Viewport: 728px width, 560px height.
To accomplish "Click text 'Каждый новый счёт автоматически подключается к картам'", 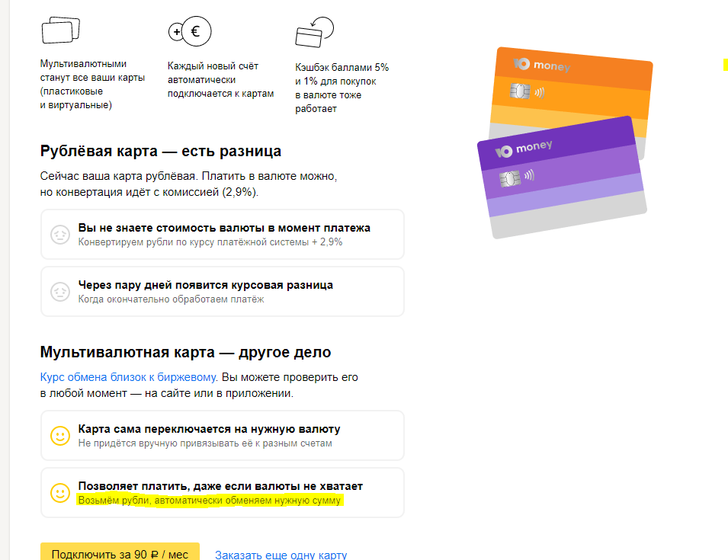I will (x=220, y=80).
